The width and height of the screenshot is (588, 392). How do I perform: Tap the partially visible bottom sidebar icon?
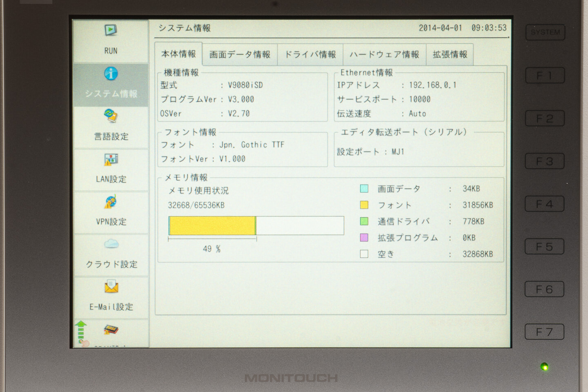pos(111,330)
